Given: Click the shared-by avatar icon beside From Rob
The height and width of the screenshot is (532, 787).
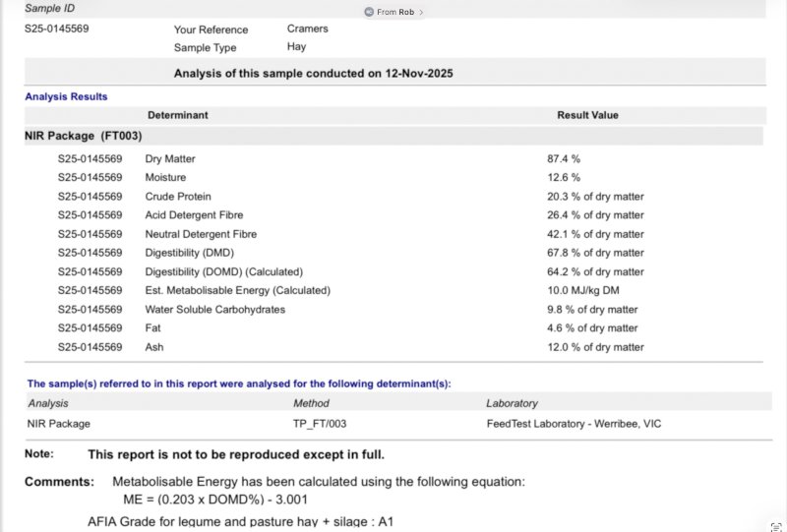Looking at the screenshot, I should (x=369, y=12).
